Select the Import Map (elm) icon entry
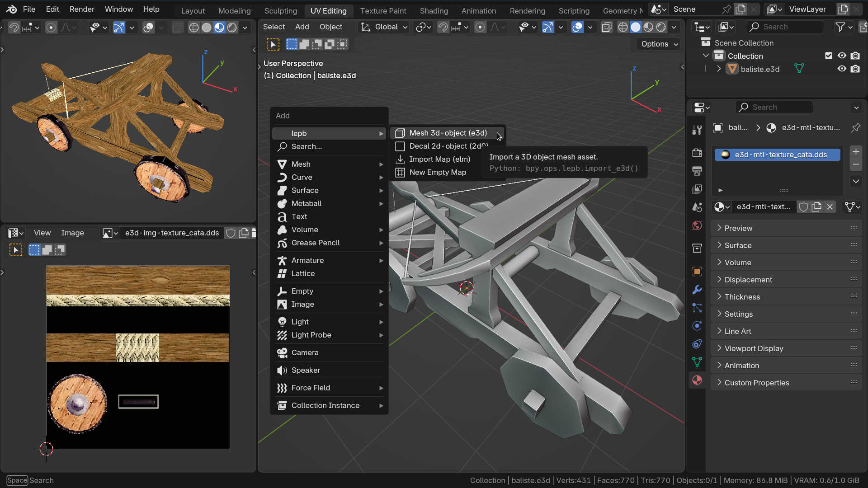 (400, 159)
